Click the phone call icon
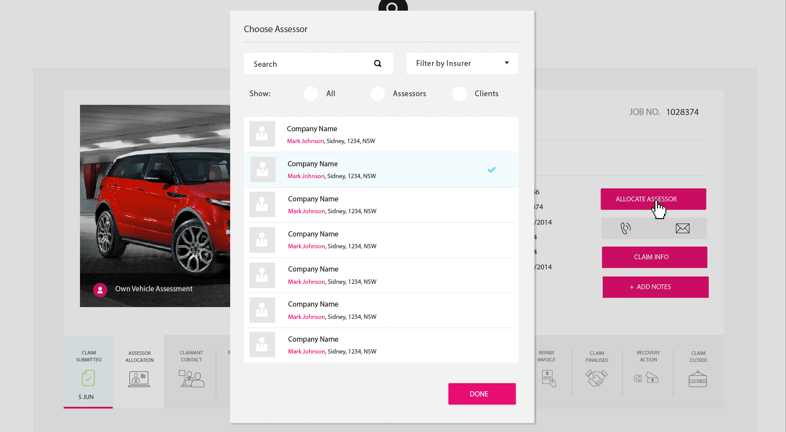This screenshot has height=432, width=786. click(625, 228)
